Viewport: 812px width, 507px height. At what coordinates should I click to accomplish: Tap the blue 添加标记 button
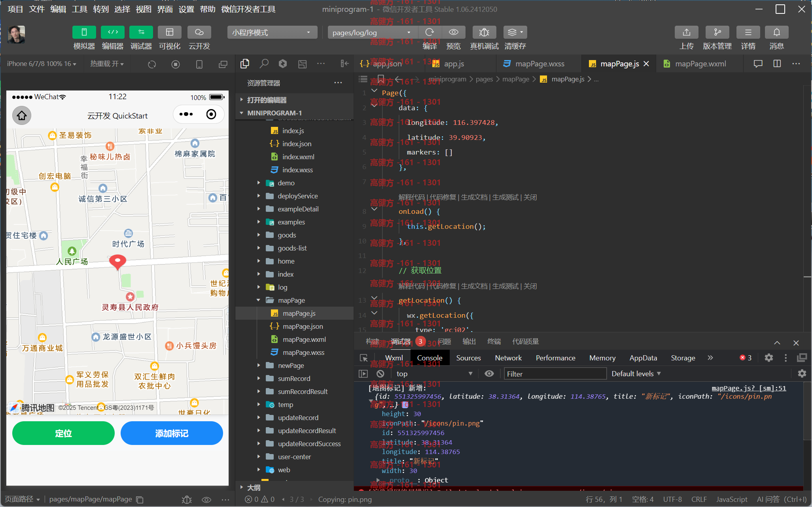172,433
